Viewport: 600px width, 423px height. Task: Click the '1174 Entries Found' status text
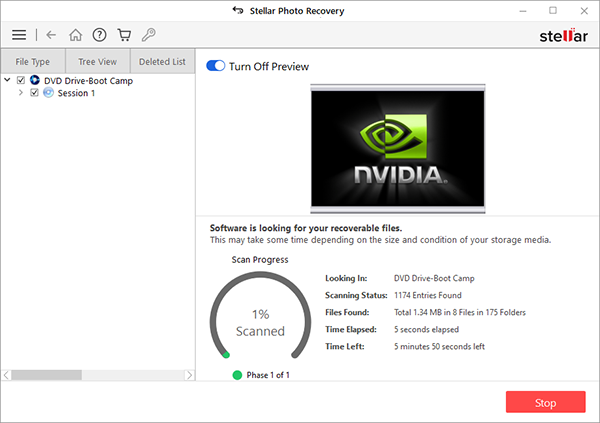pos(428,295)
